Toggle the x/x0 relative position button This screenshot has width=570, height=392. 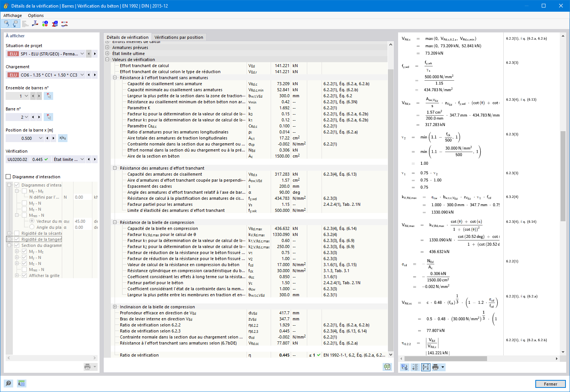[x=63, y=138]
